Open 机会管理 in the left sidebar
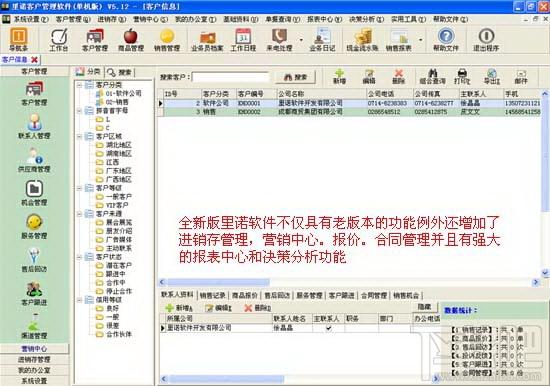Viewport: 550px width, 386px height. tap(34, 193)
